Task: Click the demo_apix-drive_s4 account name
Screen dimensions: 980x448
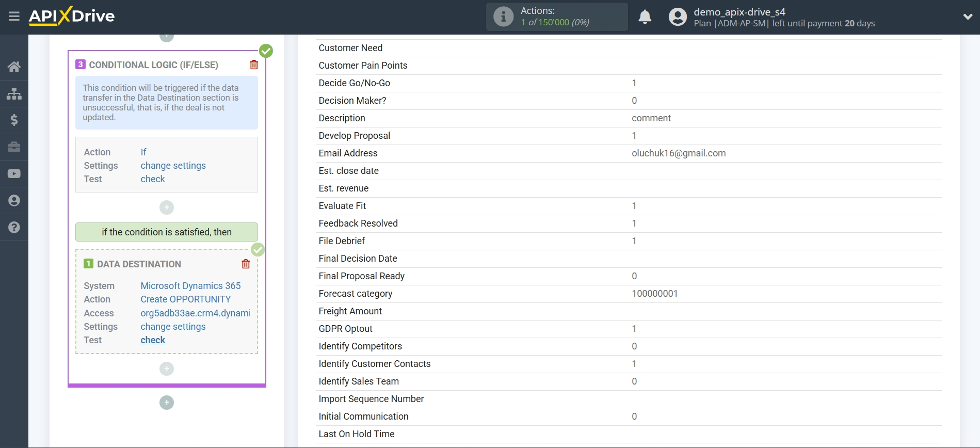Action: (739, 12)
